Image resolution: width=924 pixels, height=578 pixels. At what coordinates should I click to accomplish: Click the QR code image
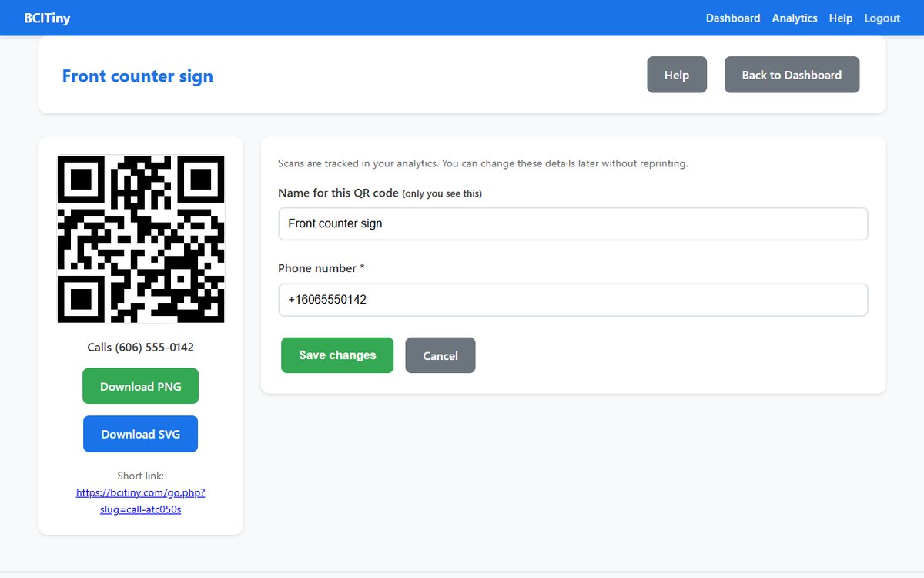141,239
